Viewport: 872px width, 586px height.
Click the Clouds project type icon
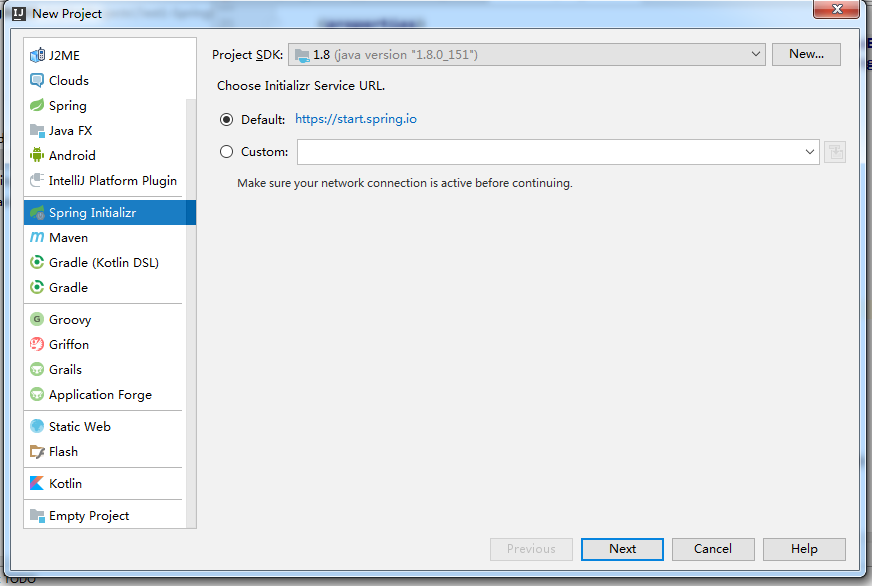37,80
